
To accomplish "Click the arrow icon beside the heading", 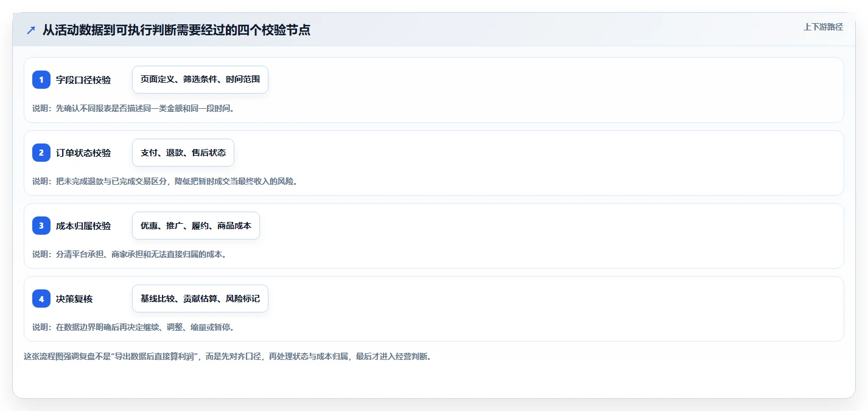I will (31, 30).
